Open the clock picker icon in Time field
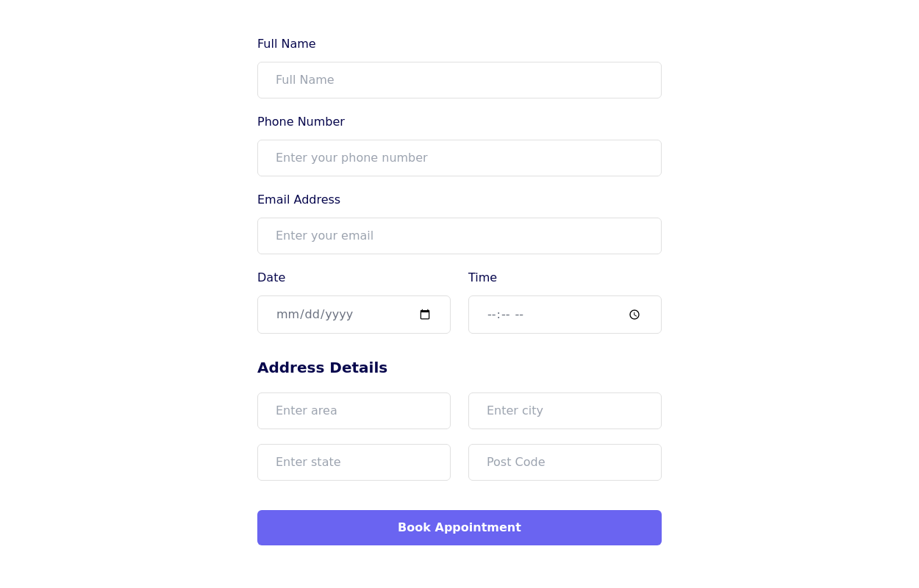Screen dimensions: 919x588 (x=634, y=315)
